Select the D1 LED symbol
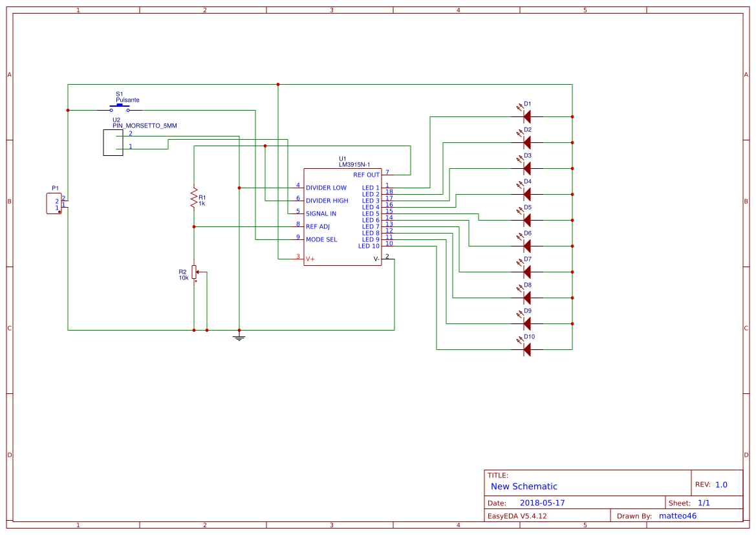The height and width of the screenshot is (535, 756). [526, 116]
